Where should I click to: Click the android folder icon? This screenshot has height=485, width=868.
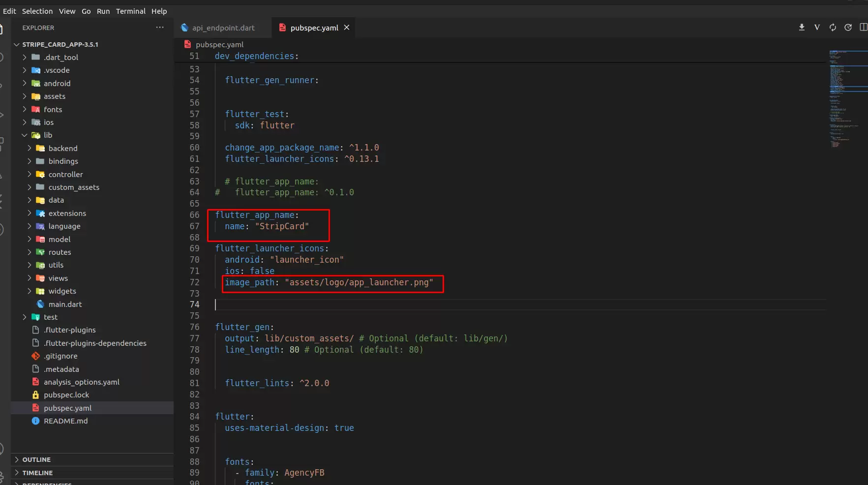[36, 84]
